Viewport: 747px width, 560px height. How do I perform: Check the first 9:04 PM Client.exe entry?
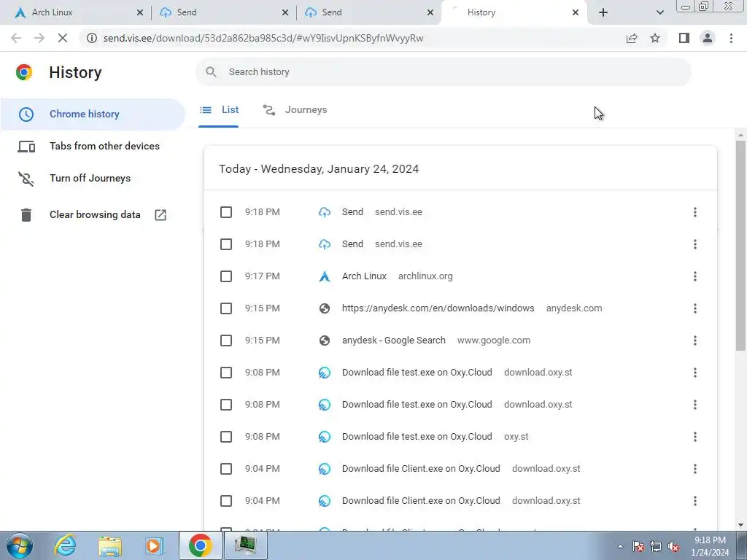coord(226,469)
